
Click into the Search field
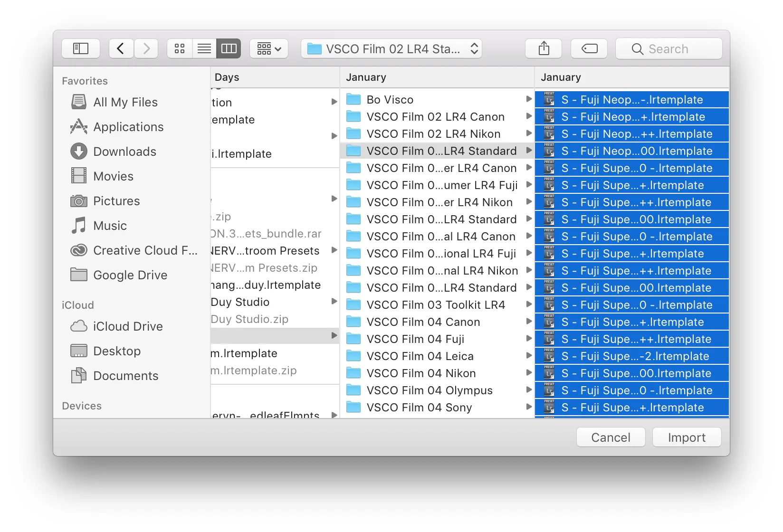669,48
